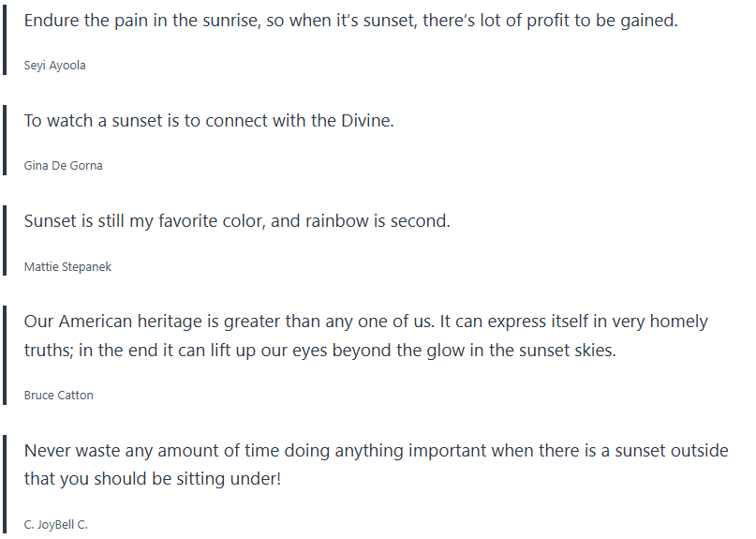Click the line beginning 'Our American heritage'
This screenshot has width=756, height=539.
pyautogui.click(x=365, y=322)
